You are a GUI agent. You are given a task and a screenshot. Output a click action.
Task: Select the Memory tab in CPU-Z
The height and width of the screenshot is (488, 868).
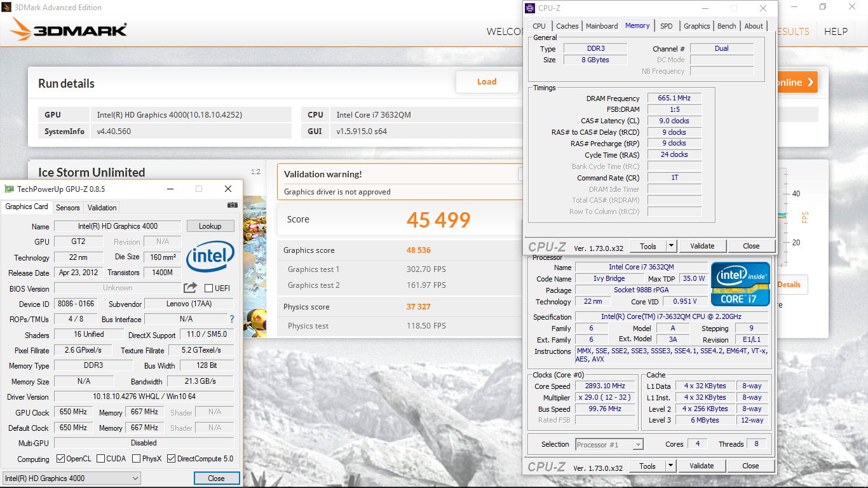click(637, 25)
